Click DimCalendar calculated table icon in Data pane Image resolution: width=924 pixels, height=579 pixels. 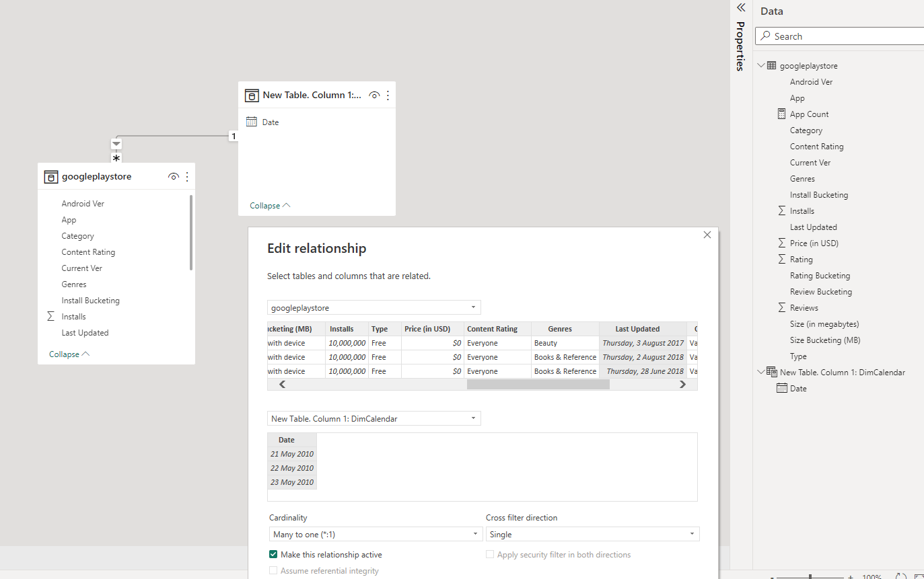pos(771,372)
